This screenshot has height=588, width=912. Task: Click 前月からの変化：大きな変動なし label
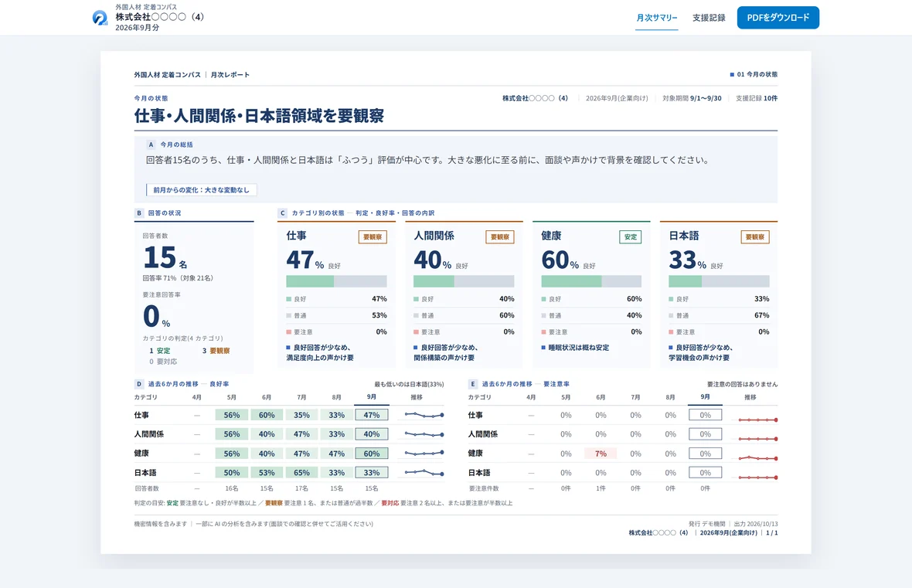tap(201, 189)
